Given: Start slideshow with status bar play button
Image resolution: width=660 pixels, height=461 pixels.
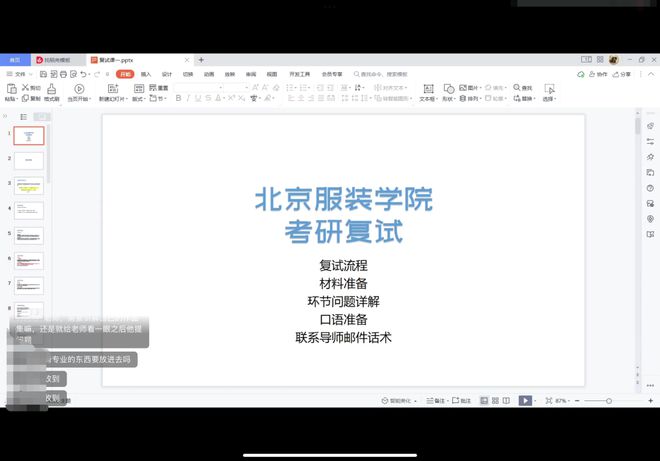Looking at the screenshot, I should pos(525,400).
